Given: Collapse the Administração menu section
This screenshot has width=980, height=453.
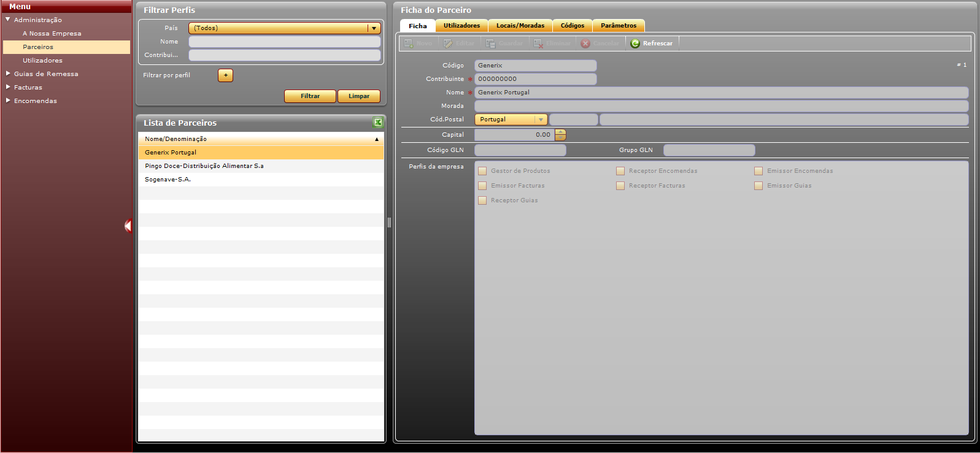Looking at the screenshot, I should [8, 20].
